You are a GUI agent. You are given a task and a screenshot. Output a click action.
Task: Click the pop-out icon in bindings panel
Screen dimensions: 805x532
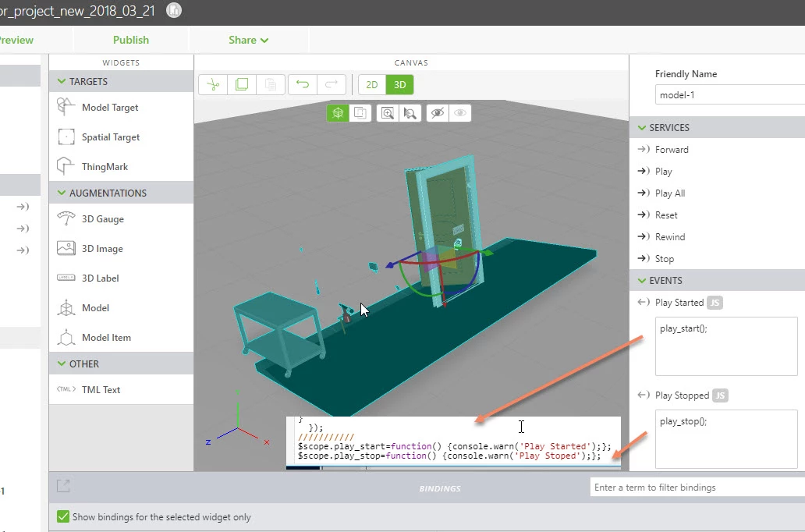click(x=63, y=485)
